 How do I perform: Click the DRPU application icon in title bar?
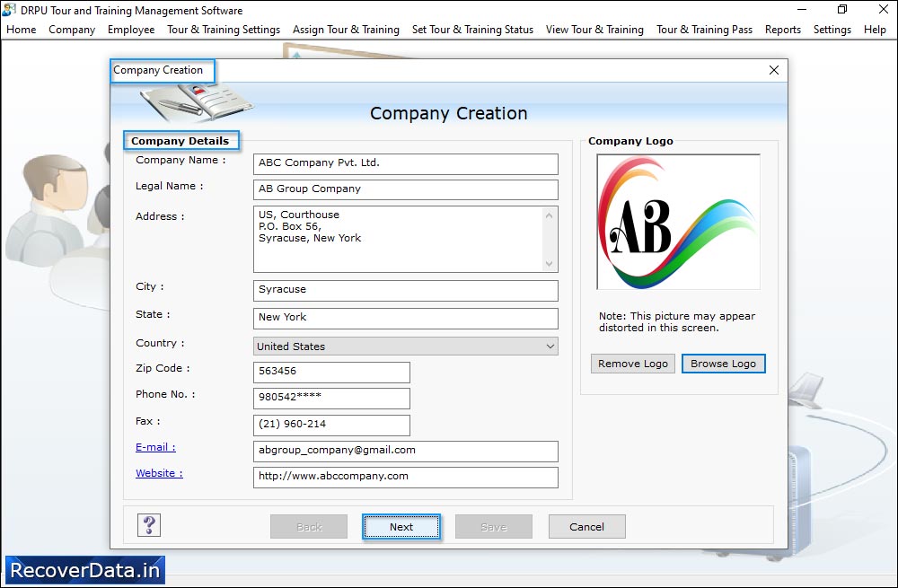tap(9, 10)
